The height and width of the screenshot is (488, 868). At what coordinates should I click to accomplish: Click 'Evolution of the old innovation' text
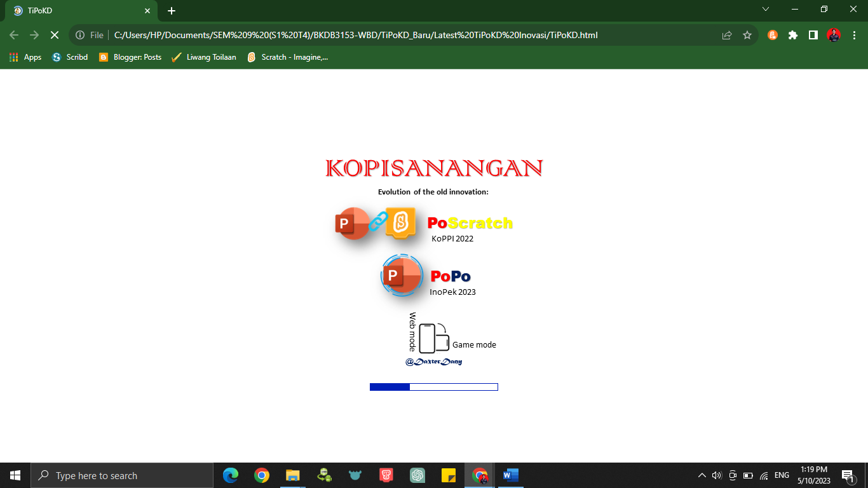click(433, 192)
